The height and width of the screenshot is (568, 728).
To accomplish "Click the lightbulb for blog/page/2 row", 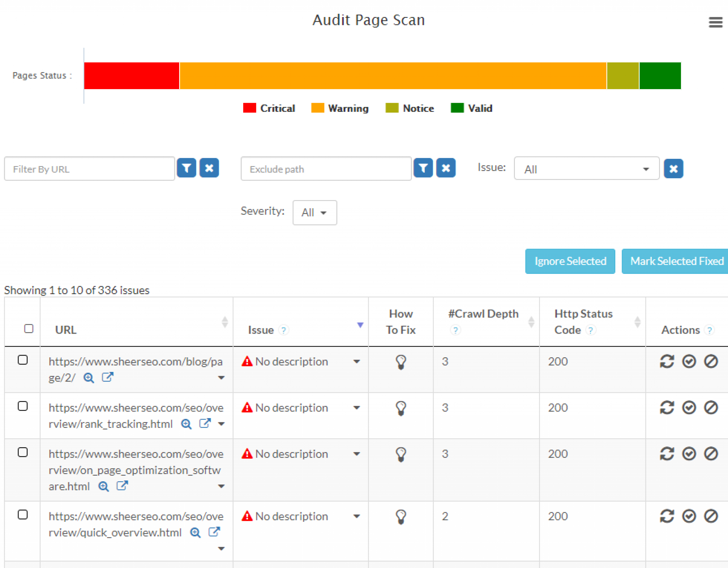I will click(401, 362).
